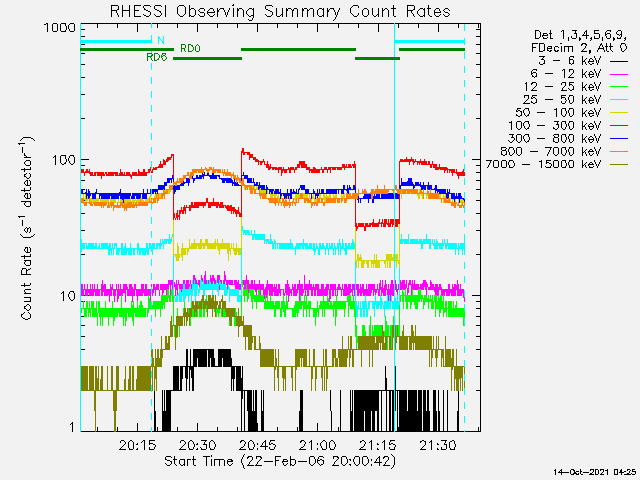Viewport: 640px width, 480px height.
Task: Click the x-axis tick label '21:15'
Action: [378, 445]
